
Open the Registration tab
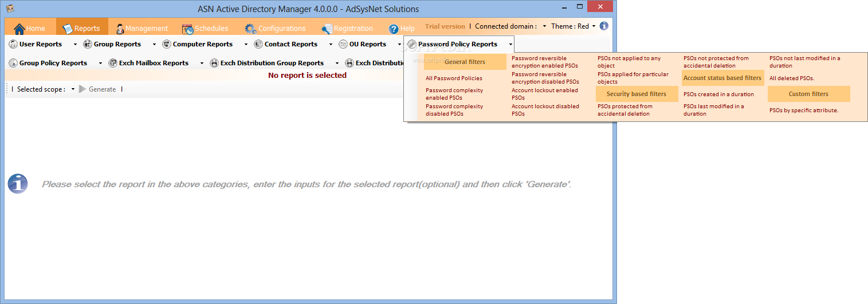coord(347,28)
